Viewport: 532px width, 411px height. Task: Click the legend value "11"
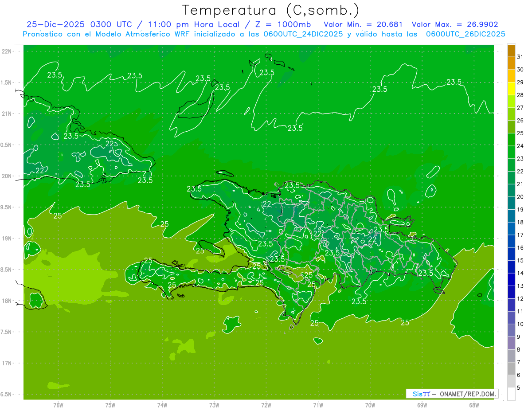pyautogui.click(x=520, y=311)
